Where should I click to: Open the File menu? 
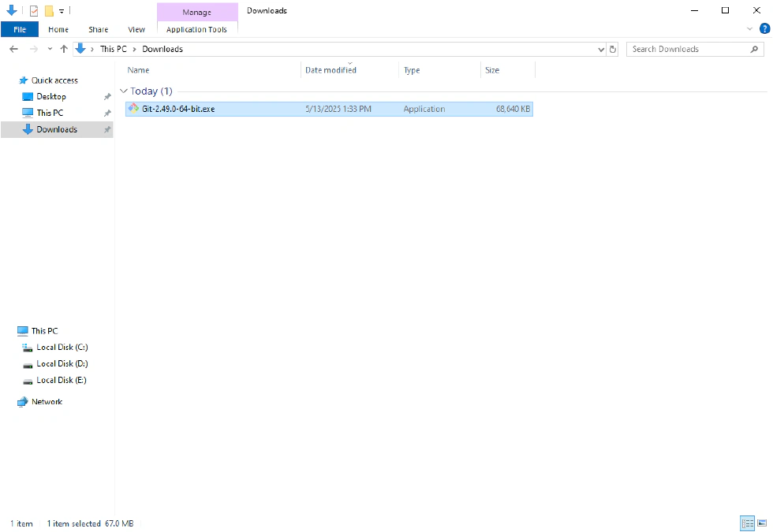point(20,29)
